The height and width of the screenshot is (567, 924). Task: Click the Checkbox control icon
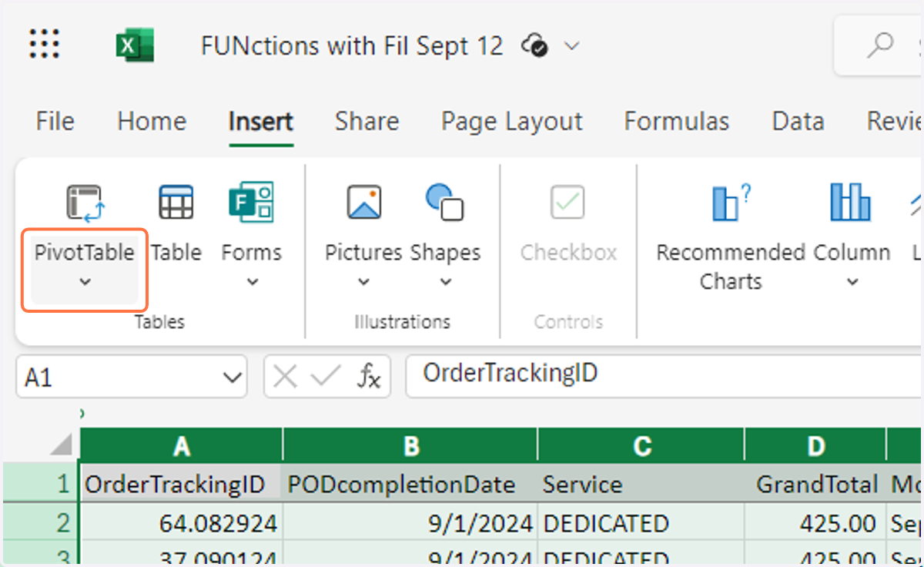[x=568, y=203]
